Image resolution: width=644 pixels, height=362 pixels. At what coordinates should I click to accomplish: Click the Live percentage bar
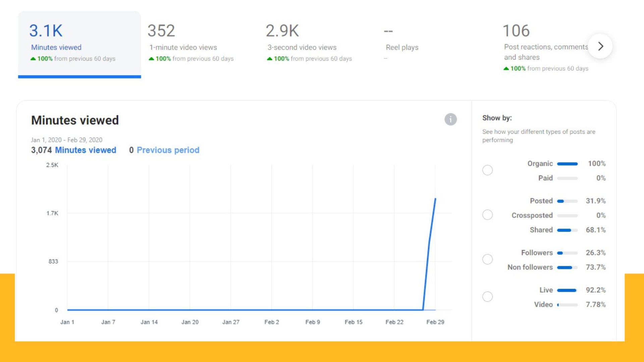(567, 290)
